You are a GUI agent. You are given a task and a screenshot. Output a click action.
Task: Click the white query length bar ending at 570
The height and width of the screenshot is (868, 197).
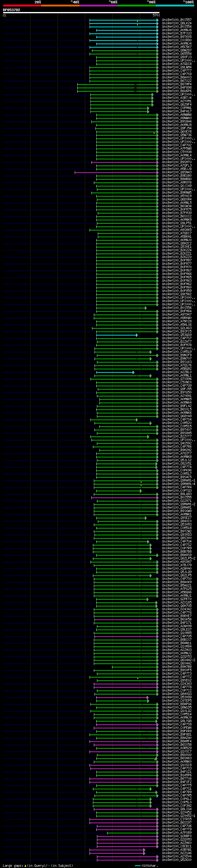click(x=81, y=13)
